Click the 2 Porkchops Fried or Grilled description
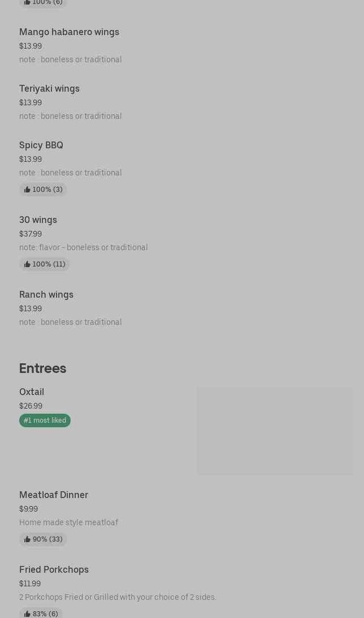This screenshot has height=618, width=364. 118,597
